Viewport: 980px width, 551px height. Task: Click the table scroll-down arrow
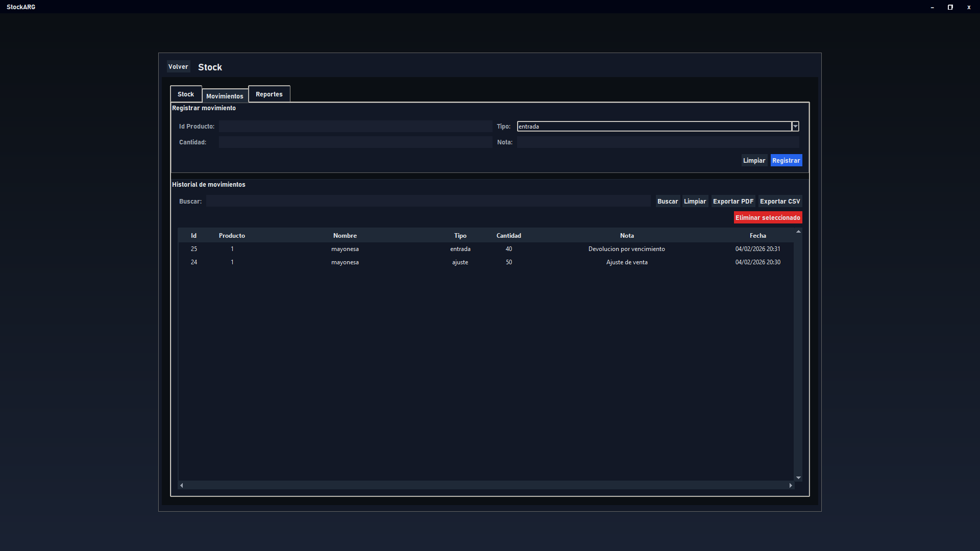tap(798, 478)
